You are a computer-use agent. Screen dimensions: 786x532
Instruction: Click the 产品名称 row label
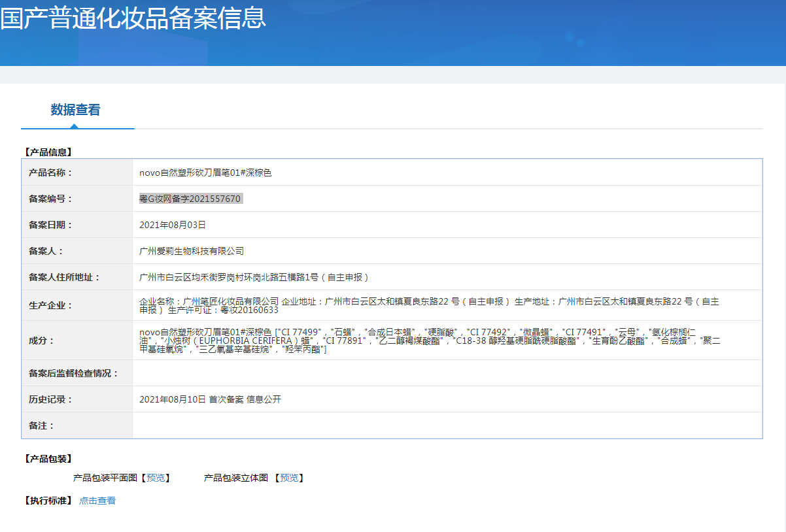pyautogui.click(x=51, y=173)
